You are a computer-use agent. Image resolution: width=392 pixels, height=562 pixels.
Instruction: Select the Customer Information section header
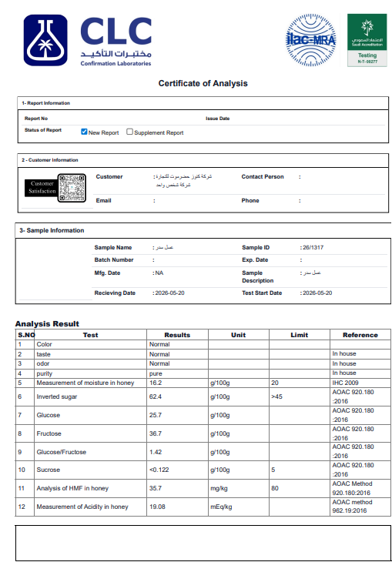(x=203, y=160)
